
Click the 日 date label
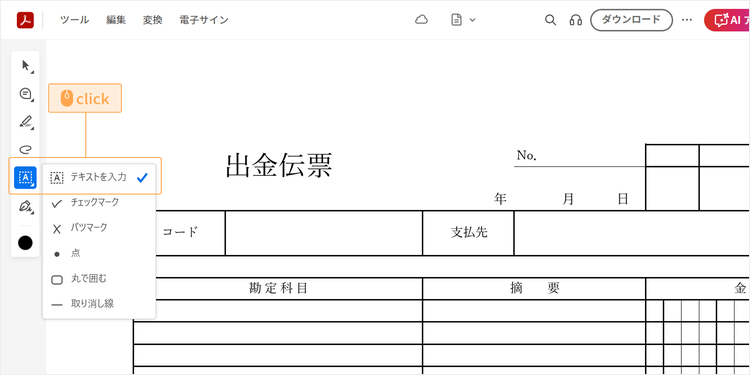click(x=623, y=199)
